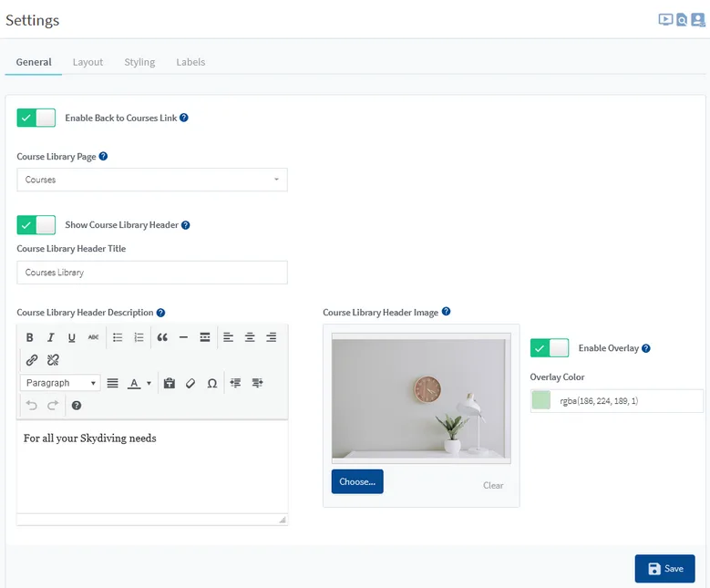The height and width of the screenshot is (588, 710).
Task: Toggle underline formatting in editor
Action: point(71,337)
